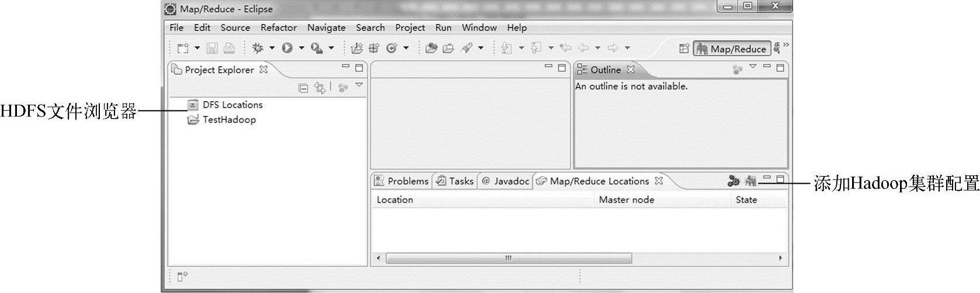Screen dimensions: 980x293
Task: Click the Collapse All icon in Project Explorer
Action: (303, 88)
